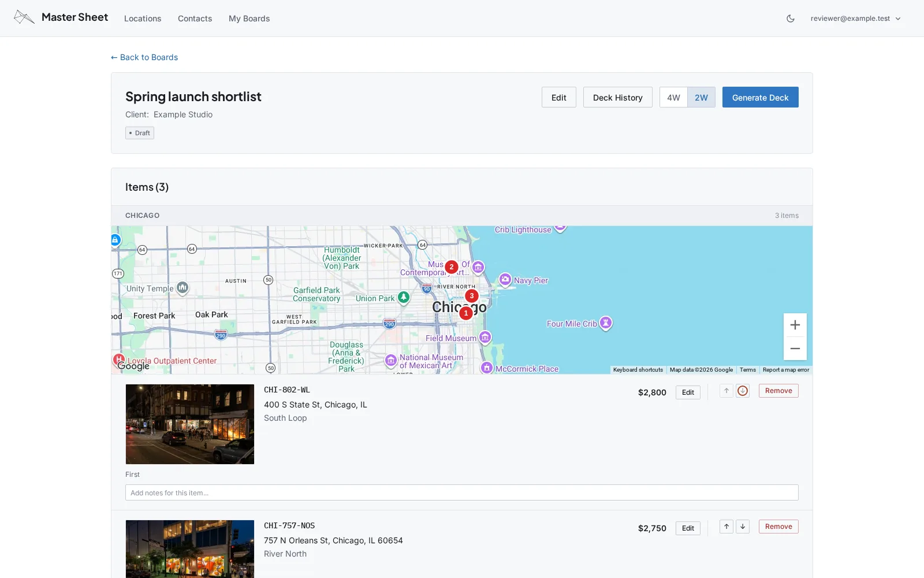Image resolution: width=924 pixels, height=578 pixels.
Task: Zoom out the map
Action: (x=795, y=349)
